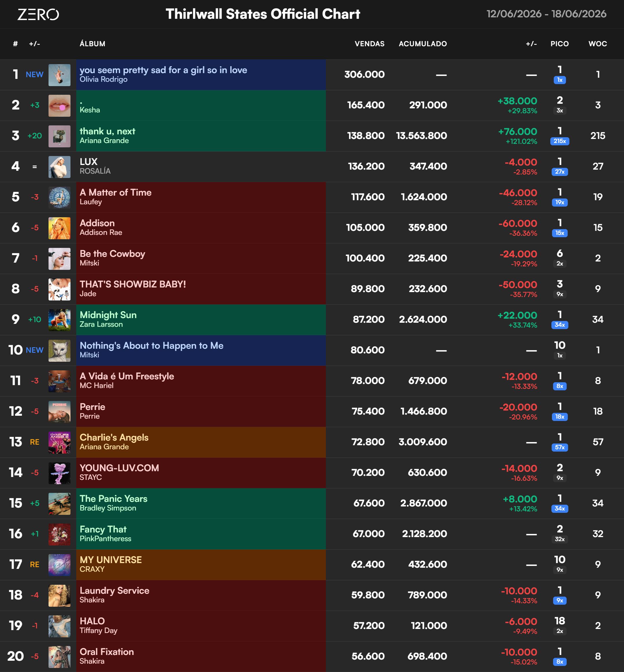Select the 'thank u, next' album title
Viewport: 624px width, 672px height.
tap(107, 131)
